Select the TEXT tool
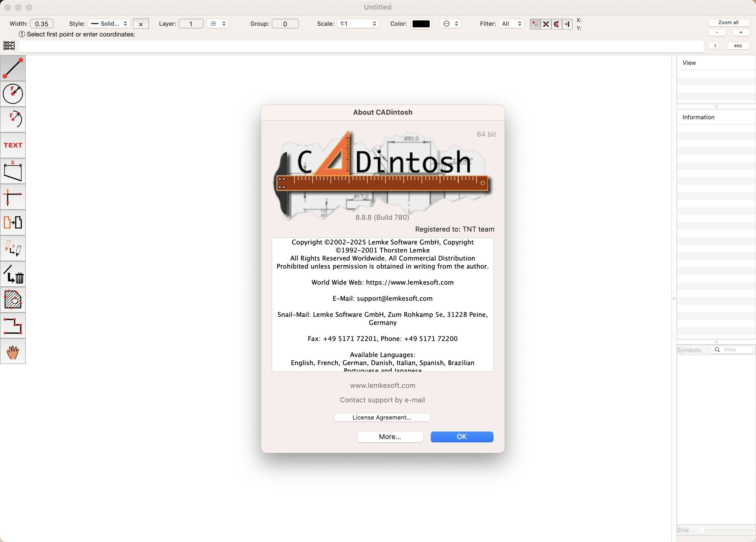This screenshot has width=756, height=542. pos(13,145)
